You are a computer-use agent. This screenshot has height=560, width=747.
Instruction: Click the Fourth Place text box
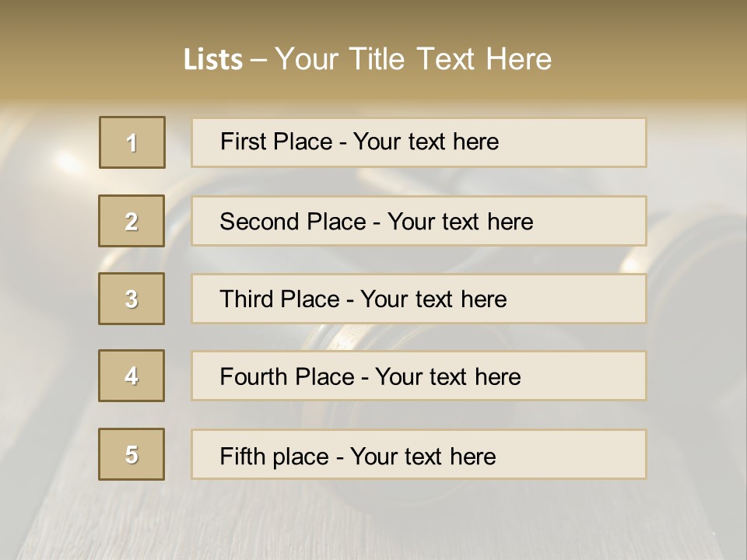(419, 376)
